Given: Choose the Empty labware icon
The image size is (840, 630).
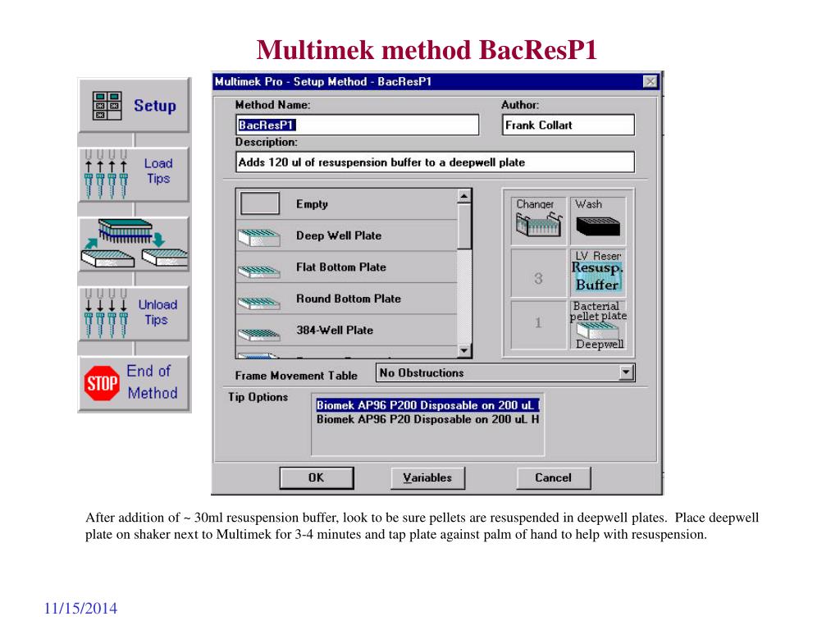Looking at the screenshot, I should 260,203.
